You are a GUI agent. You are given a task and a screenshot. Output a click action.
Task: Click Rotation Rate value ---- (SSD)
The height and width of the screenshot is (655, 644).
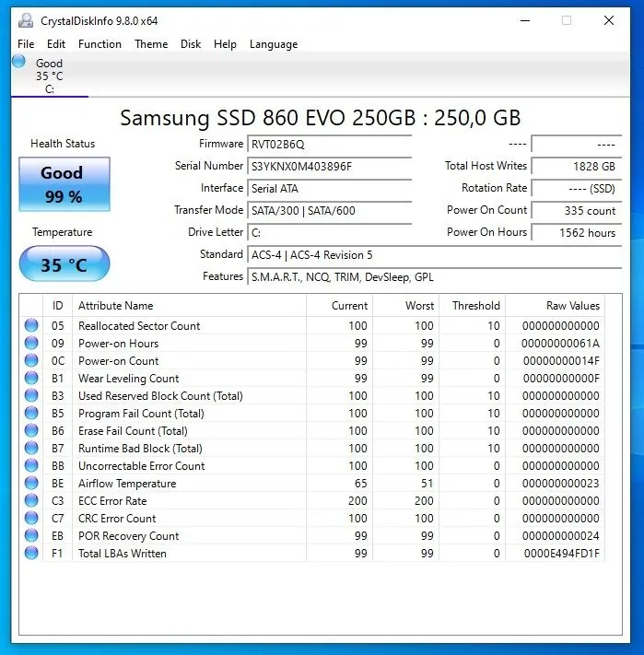click(x=577, y=189)
